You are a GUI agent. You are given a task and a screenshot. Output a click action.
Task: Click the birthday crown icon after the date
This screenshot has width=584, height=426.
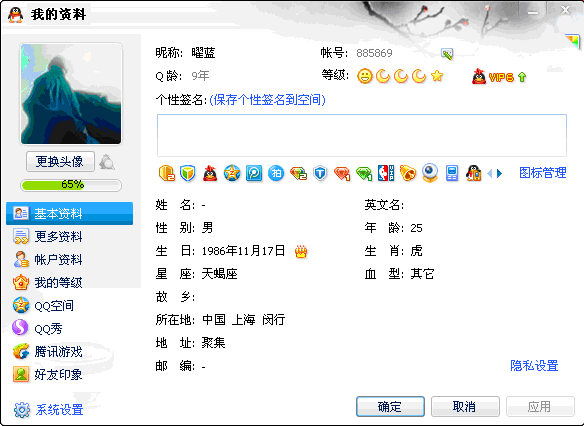[x=301, y=251]
